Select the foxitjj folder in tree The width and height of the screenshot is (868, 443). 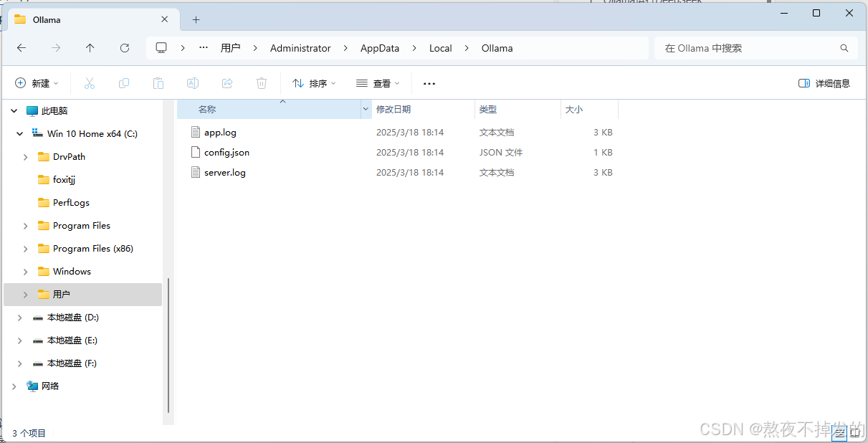point(65,180)
